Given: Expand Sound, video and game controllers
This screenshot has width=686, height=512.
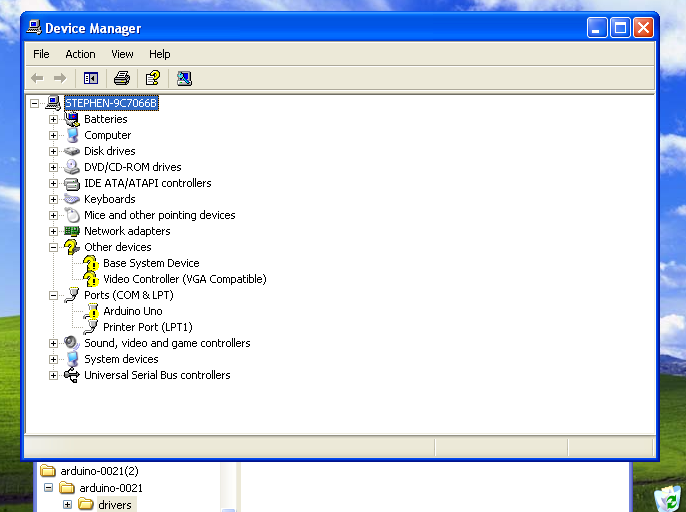Looking at the screenshot, I should coord(53,343).
